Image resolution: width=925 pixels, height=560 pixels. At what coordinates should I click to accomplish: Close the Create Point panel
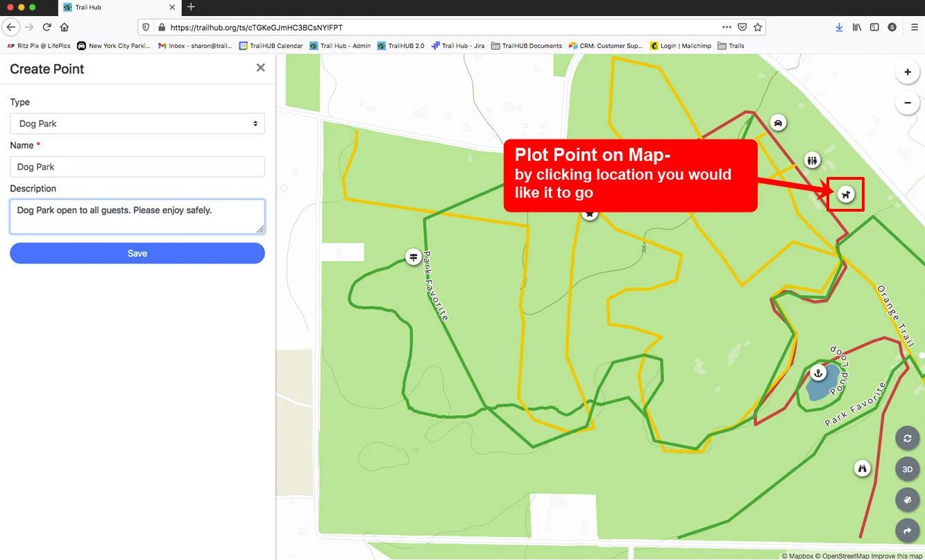[x=261, y=68]
